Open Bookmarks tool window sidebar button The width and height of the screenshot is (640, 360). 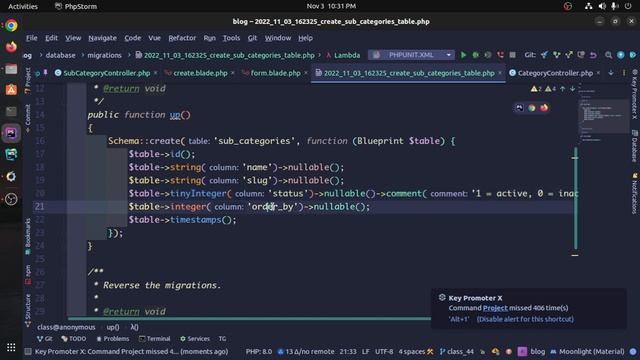[28, 236]
